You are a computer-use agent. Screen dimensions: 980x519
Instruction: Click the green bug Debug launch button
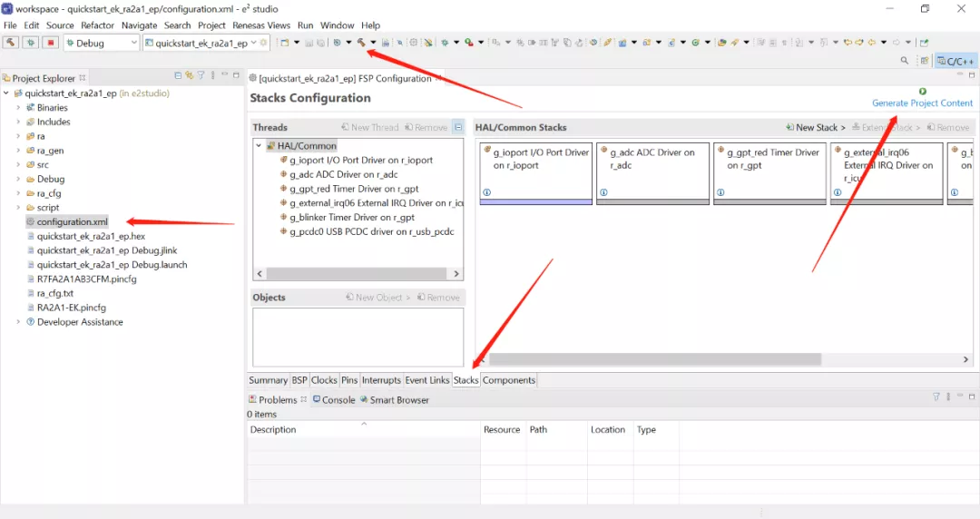pyautogui.click(x=31, y=43)
